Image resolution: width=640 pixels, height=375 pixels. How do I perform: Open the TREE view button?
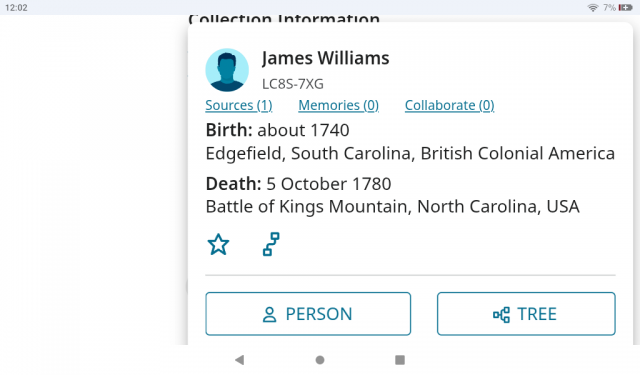click(x=526, y=314)
